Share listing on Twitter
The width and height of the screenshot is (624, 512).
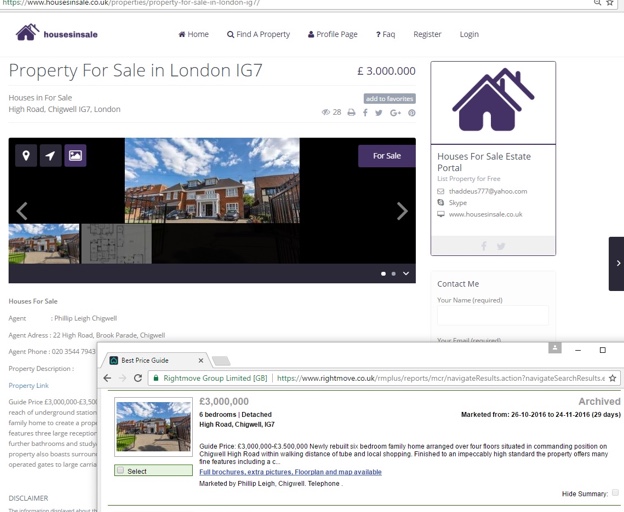click(x=378, y=113)
